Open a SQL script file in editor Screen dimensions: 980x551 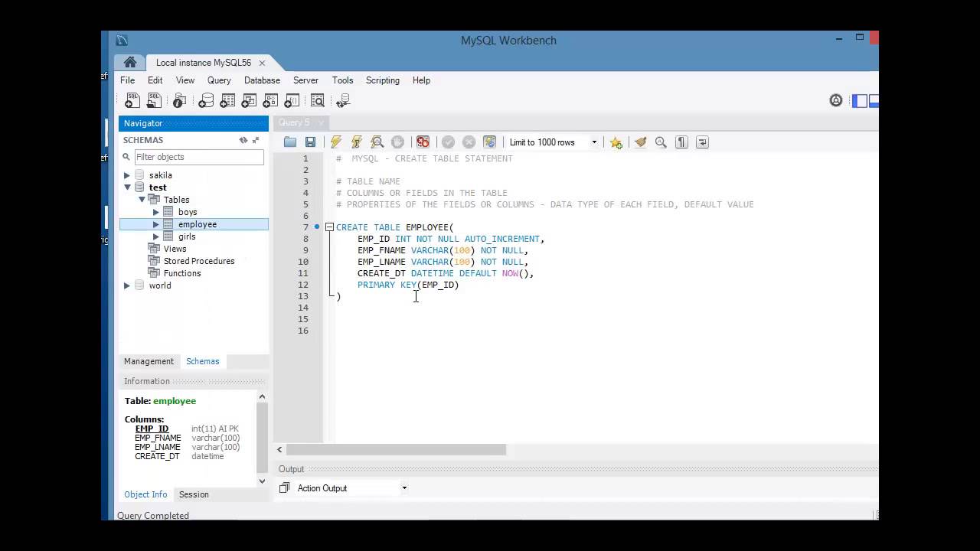coord(290,142)
